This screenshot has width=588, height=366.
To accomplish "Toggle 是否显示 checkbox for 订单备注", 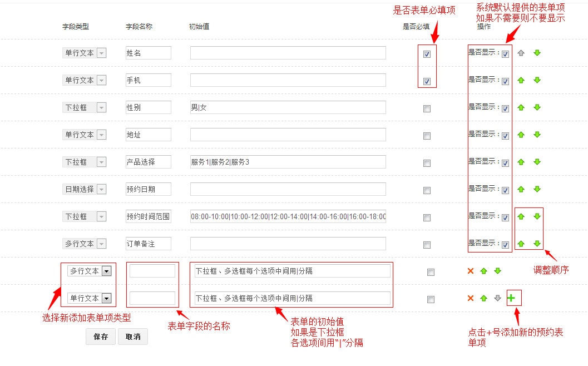I will tap(506, 245).
